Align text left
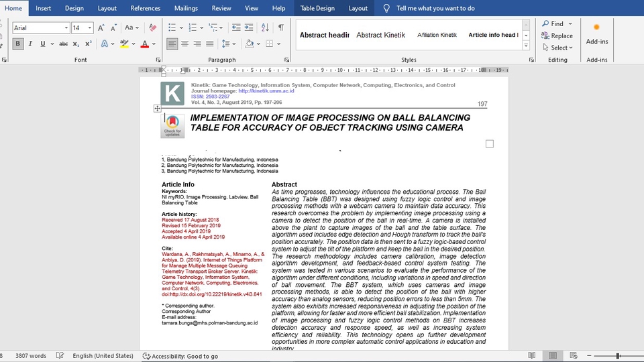644x362 pixels. point(172,44)
